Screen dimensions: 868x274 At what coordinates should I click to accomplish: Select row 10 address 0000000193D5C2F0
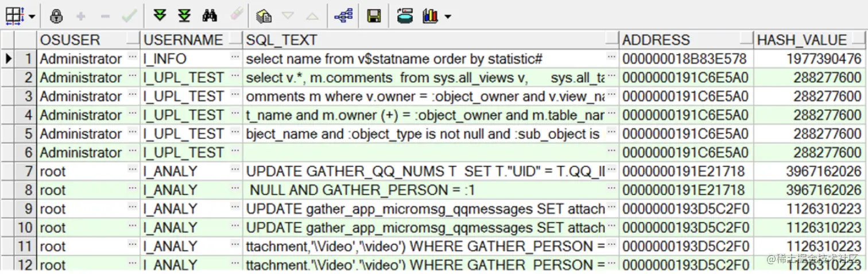[687, 227]
